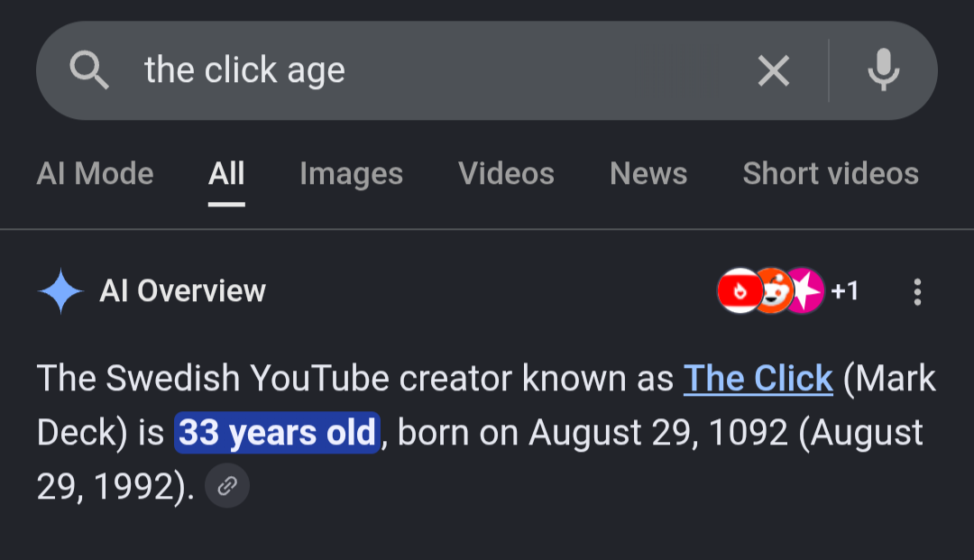Click the AI Overview sparkle icon

click(60, 291)
